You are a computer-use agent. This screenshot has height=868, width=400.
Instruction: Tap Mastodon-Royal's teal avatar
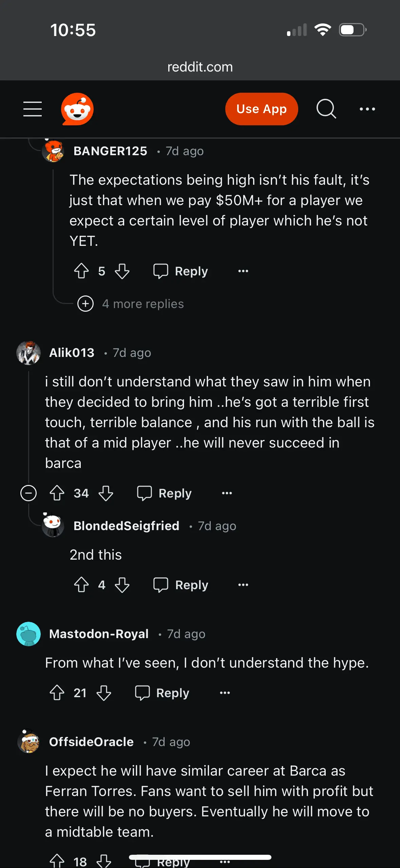click(28, 634)
